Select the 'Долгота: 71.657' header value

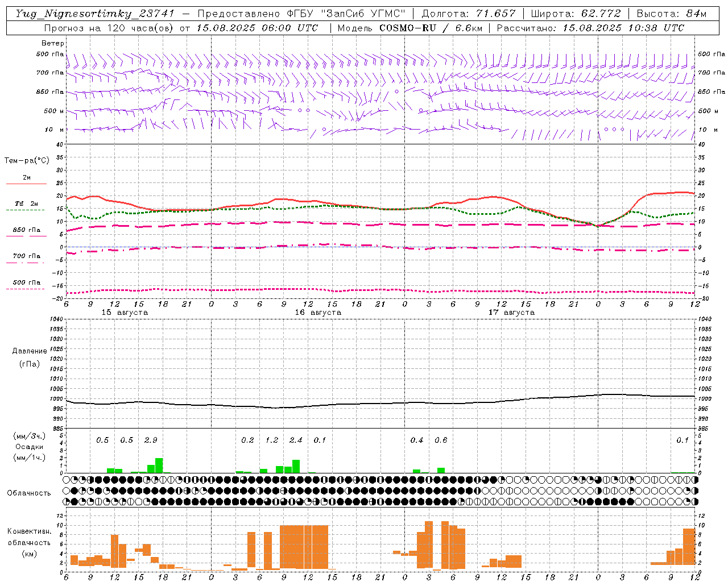point(469,14)
